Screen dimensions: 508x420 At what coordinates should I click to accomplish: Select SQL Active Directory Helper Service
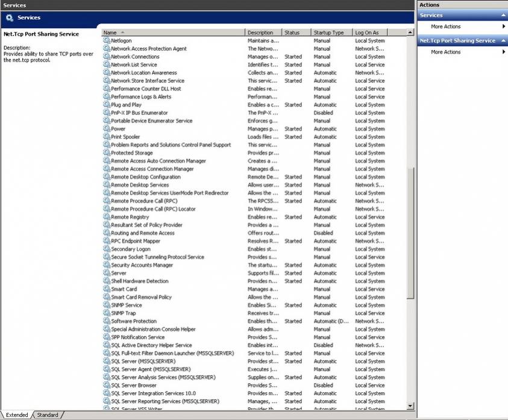tap(243, 345)
